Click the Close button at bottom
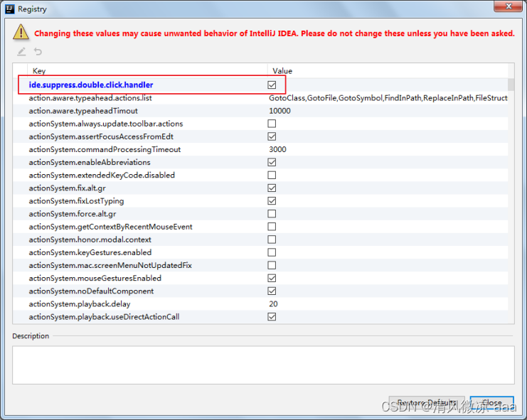 (x=491, y=402)
